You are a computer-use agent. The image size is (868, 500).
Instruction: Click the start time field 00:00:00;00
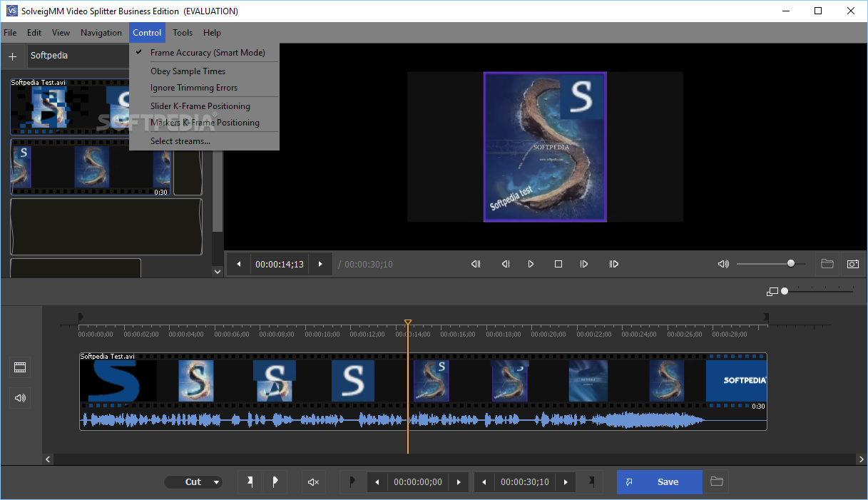pos(418,482)
